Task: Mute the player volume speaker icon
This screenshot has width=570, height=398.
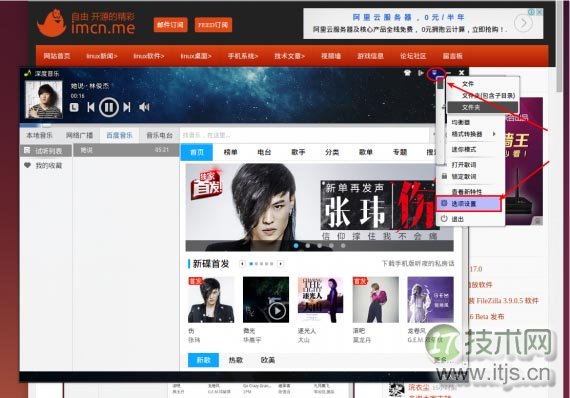Action: click(144, 107)
